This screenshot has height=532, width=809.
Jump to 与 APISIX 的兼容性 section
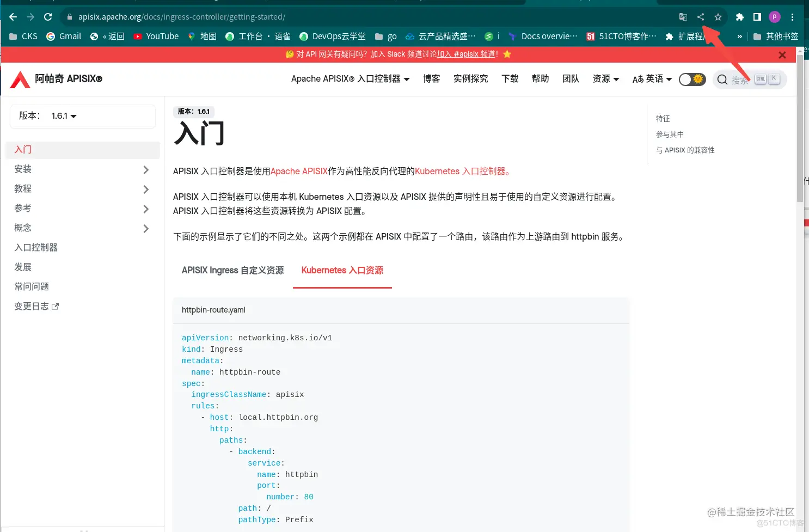(685, 150)
